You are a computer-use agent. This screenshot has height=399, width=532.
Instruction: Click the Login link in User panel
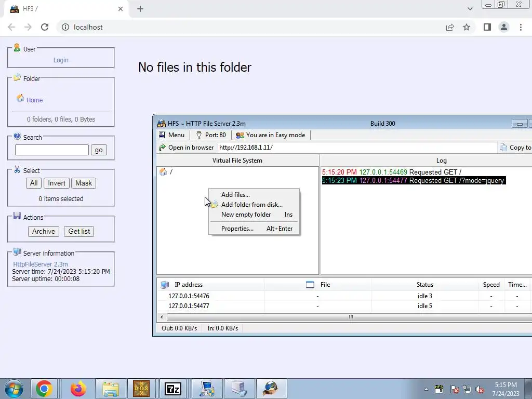61,60
